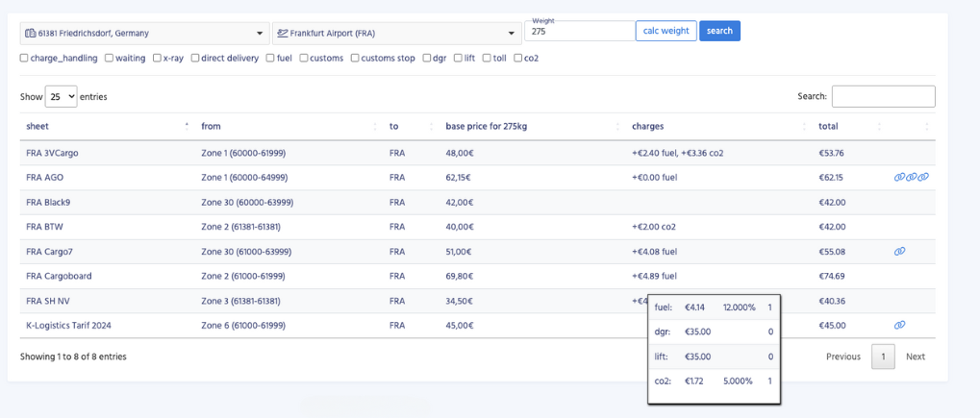Click the calc weight button
The height and width of the screenshot is (418, 980).
666,31
